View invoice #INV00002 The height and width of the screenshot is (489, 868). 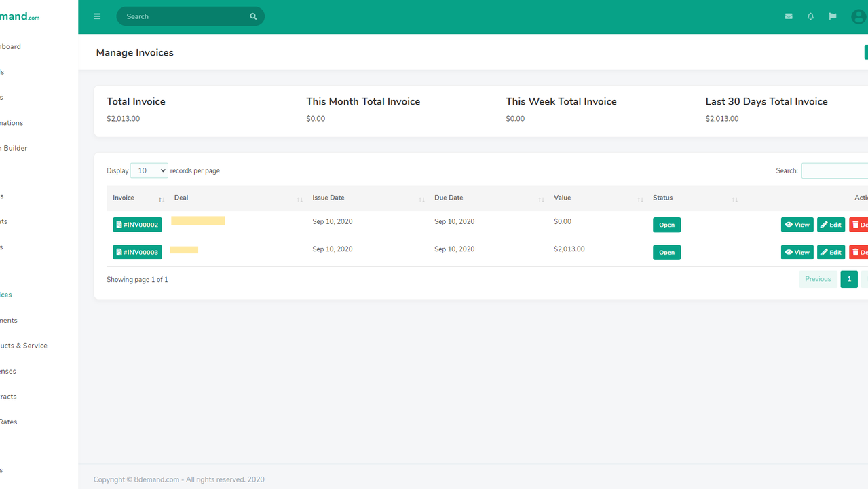[x=797, y=225]
